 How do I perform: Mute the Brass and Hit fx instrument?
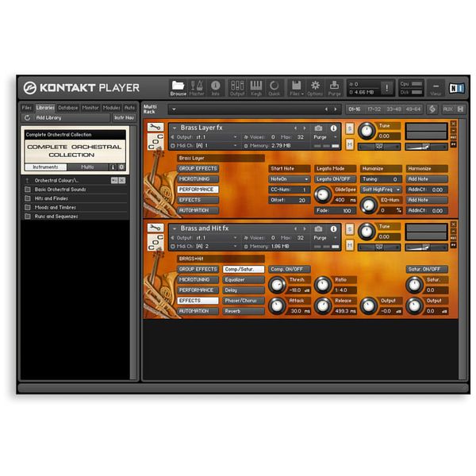(x=350, y=244)
